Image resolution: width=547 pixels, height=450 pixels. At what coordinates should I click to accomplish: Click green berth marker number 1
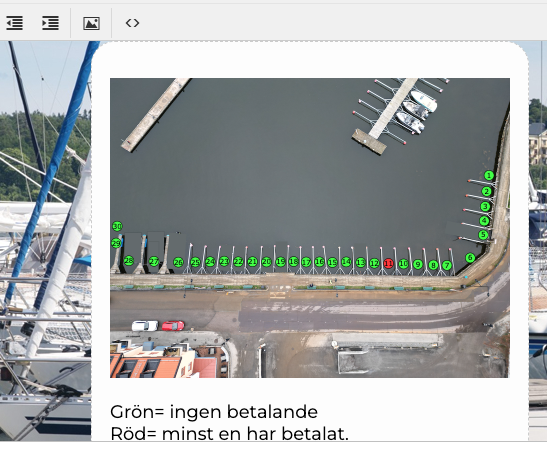point(489,175)
